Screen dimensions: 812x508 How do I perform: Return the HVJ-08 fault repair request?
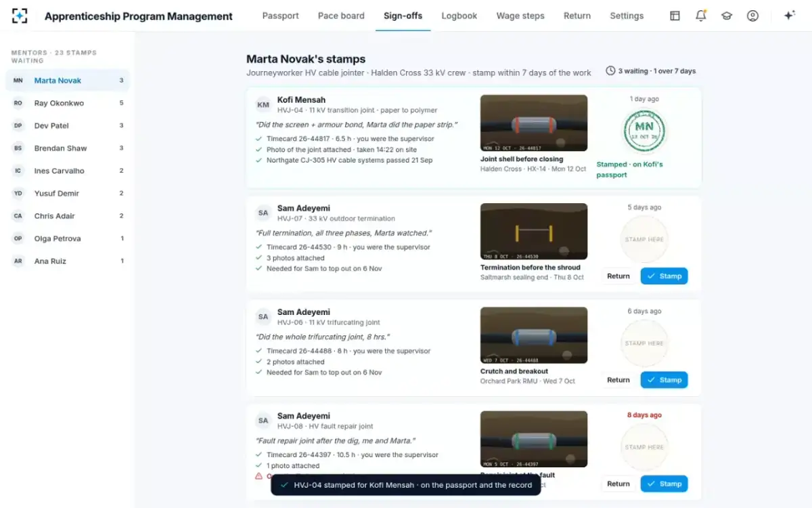point(618,484)
